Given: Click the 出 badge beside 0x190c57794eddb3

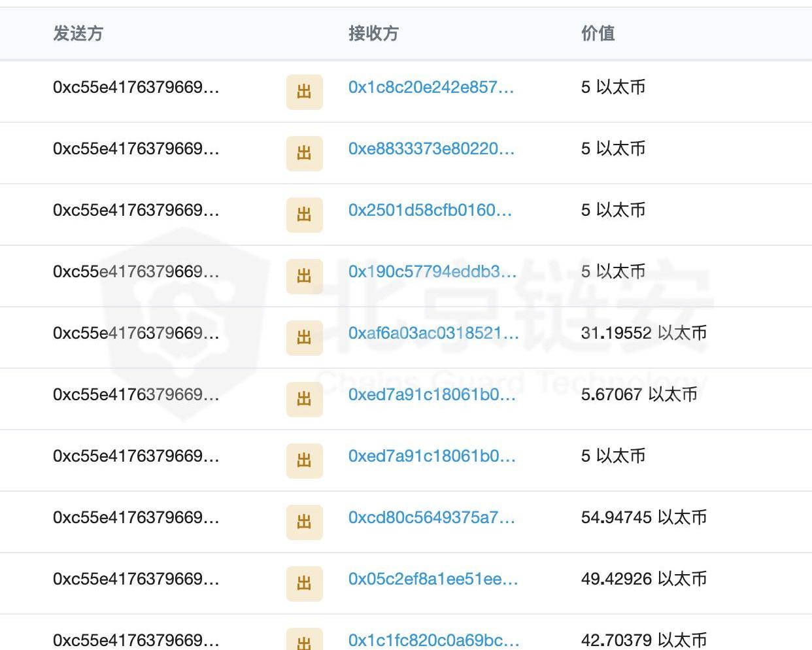Looking at the screenshot, I should point(304,276).
